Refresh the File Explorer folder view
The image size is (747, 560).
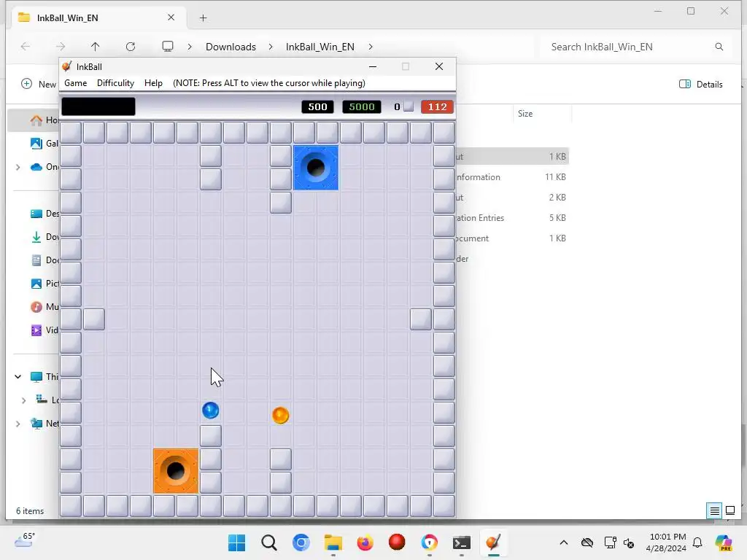click(131, 46)
